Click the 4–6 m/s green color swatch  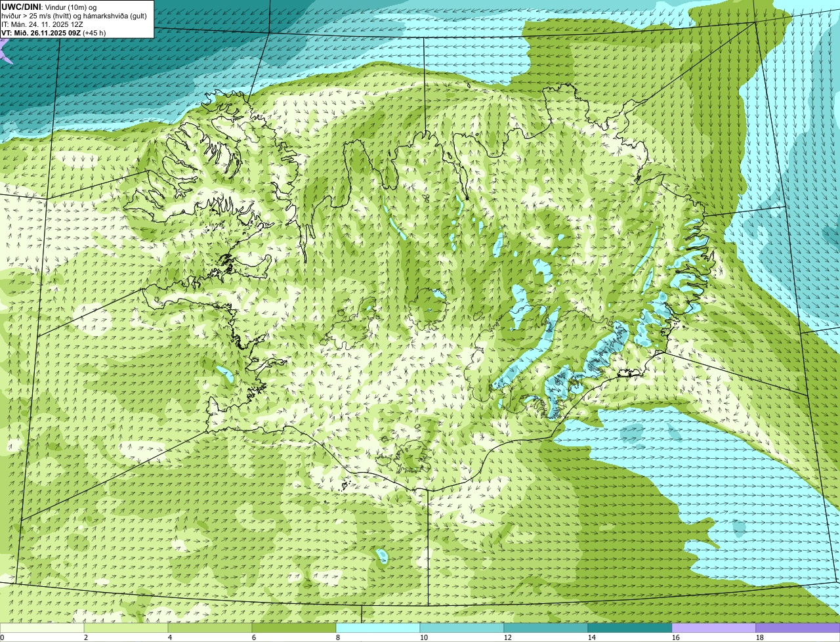pos(210,628)
